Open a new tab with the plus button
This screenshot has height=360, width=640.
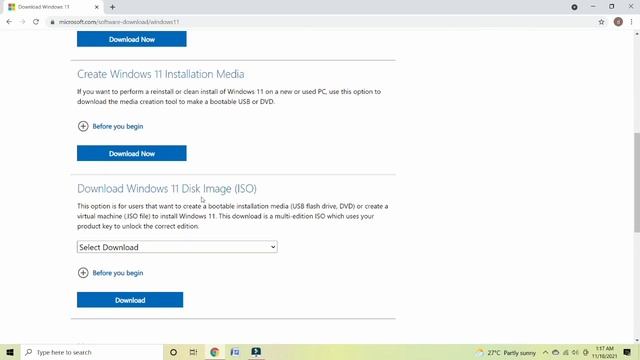[x=112, y=7]
